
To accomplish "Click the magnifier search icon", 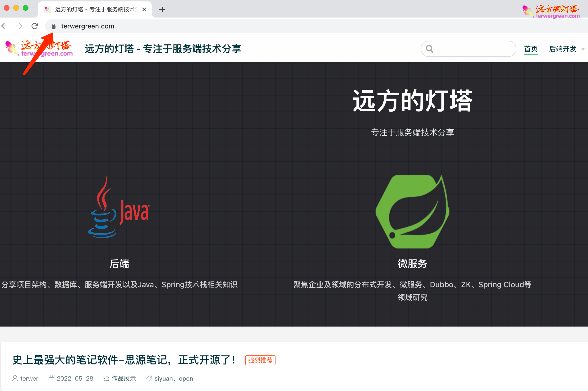I will pyautogui.click(x=429, y=49).
